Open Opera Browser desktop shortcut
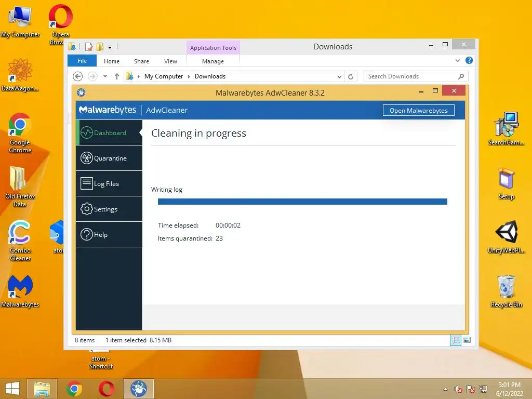 60,24
